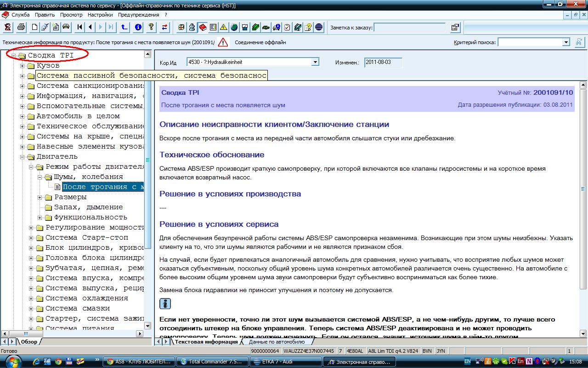Open the Настройки menu
Viewport: 588px width, 368px height.
click(x=100, y=15)
